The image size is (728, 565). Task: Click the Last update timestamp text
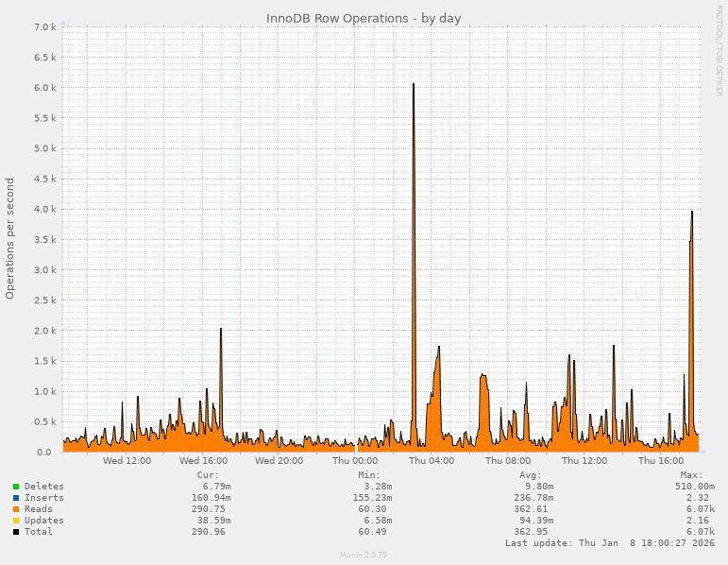610,543
